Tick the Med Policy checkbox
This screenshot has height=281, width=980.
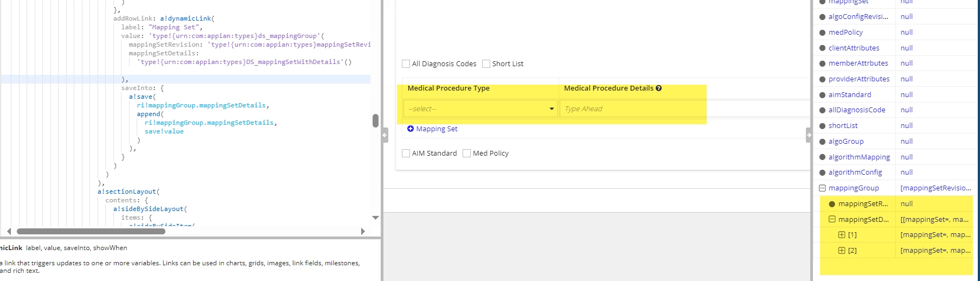466,154
